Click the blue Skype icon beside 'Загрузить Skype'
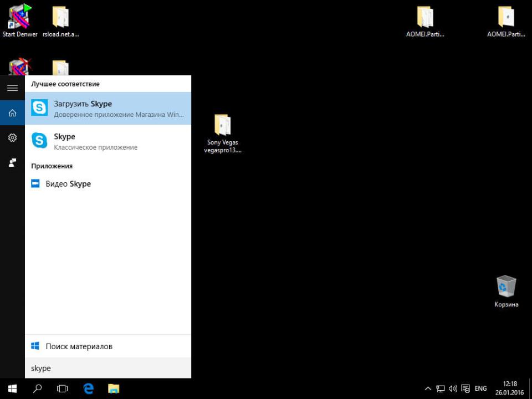This screenshot has width=532, height=399. [x=39, y=108]
